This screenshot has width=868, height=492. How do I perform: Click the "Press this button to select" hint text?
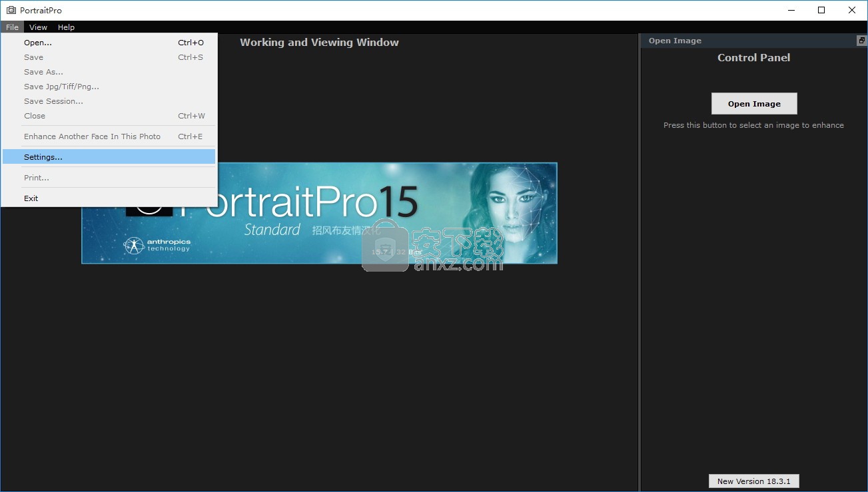click(x=753, y=125)
